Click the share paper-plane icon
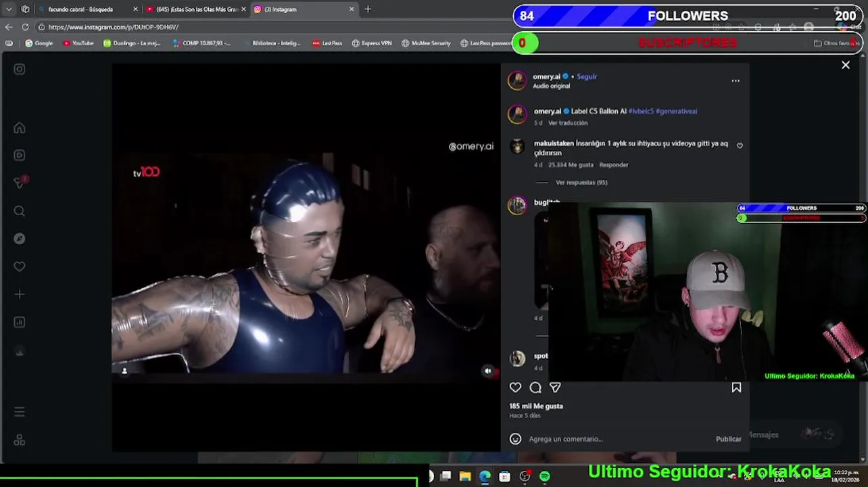The width and height of the screenshot is (868, 487). pyautogui.click(x=555, y=388)
